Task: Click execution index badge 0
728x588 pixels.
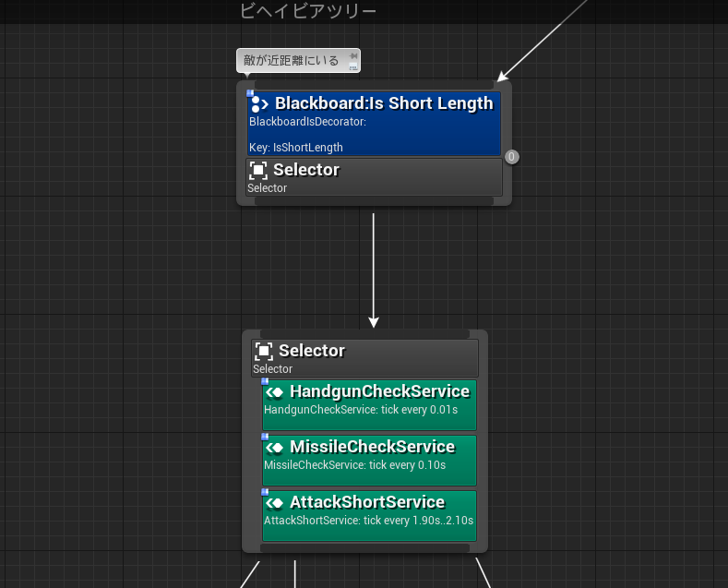Action: [x=511, y=157]
